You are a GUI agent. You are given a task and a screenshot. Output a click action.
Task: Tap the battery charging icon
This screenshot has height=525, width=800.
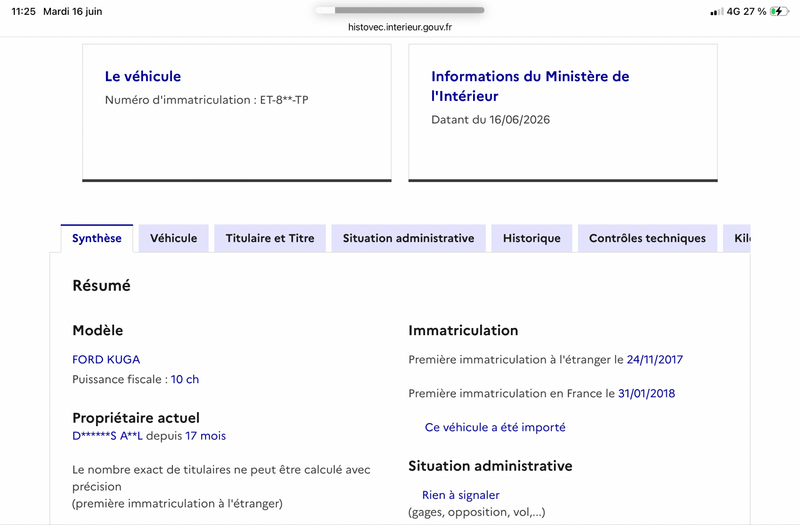click(779, 11)
